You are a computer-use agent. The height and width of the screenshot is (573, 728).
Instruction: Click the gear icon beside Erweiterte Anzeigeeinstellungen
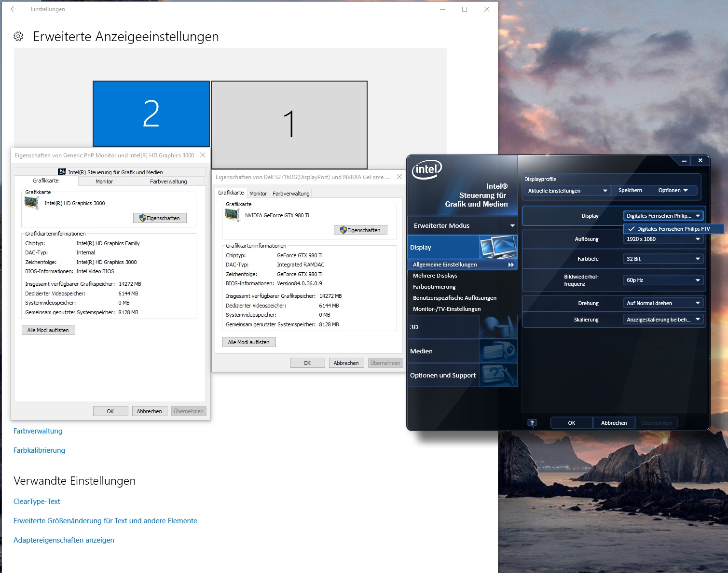click(18, 36)
